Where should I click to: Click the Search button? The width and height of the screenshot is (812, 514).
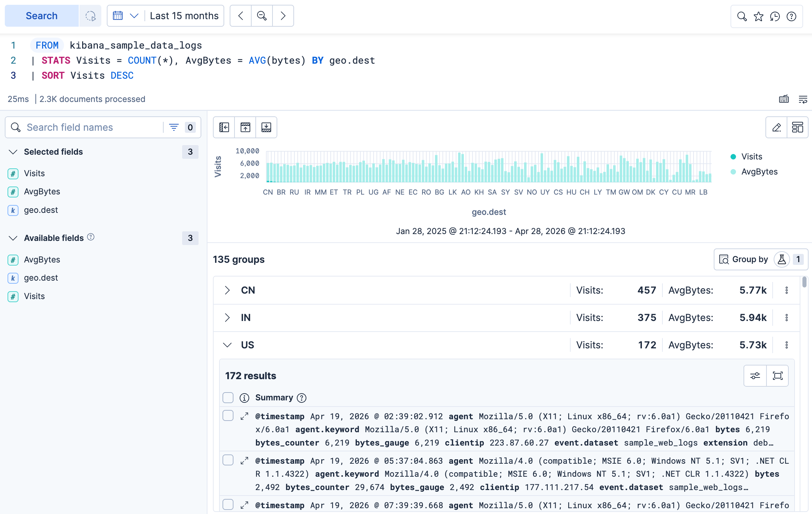tap(41, 16)
